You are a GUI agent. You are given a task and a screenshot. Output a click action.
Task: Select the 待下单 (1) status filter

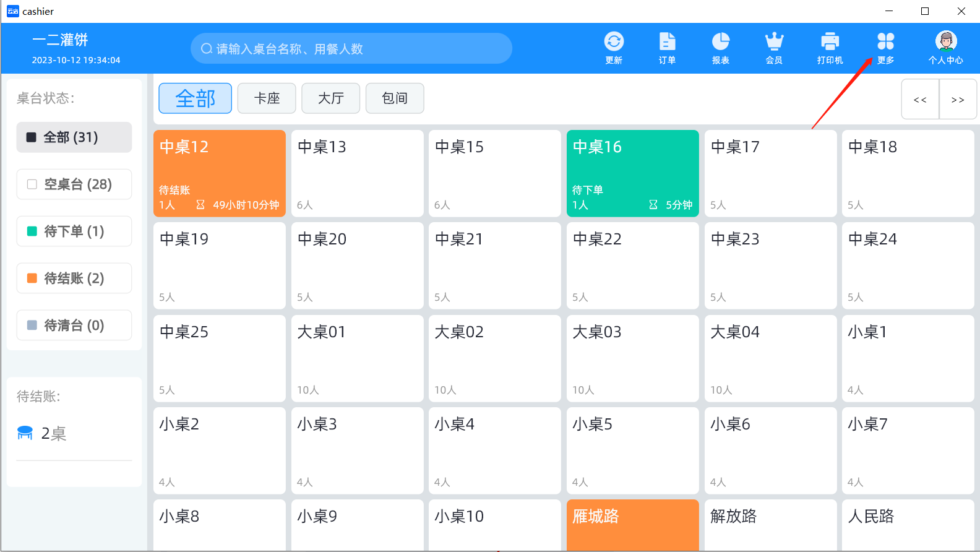pyautogui.click(x=74, y=231)
